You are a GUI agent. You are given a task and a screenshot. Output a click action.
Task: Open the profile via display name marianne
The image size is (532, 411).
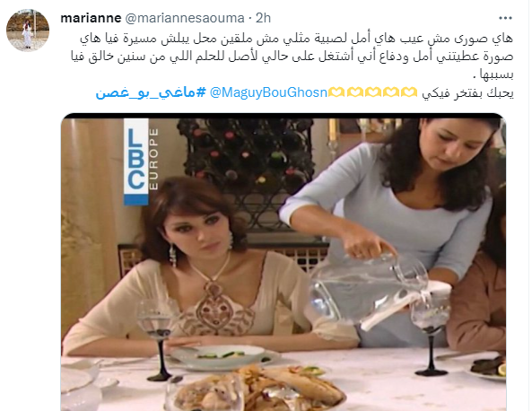pyautogui.click(x=91, y=18)
